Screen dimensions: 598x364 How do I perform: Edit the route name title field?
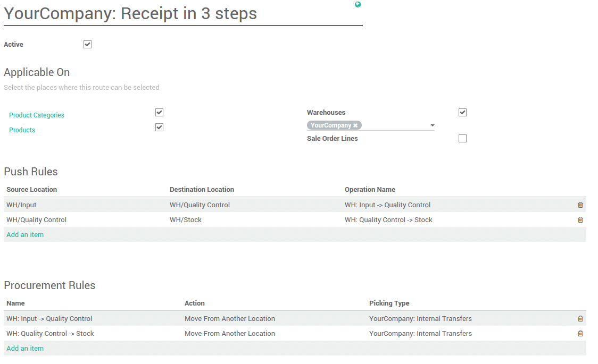click(x=130, y=14)
